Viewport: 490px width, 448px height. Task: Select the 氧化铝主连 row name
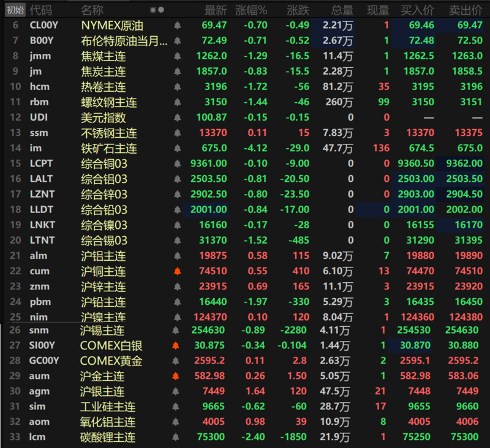(x=108, y=422)
